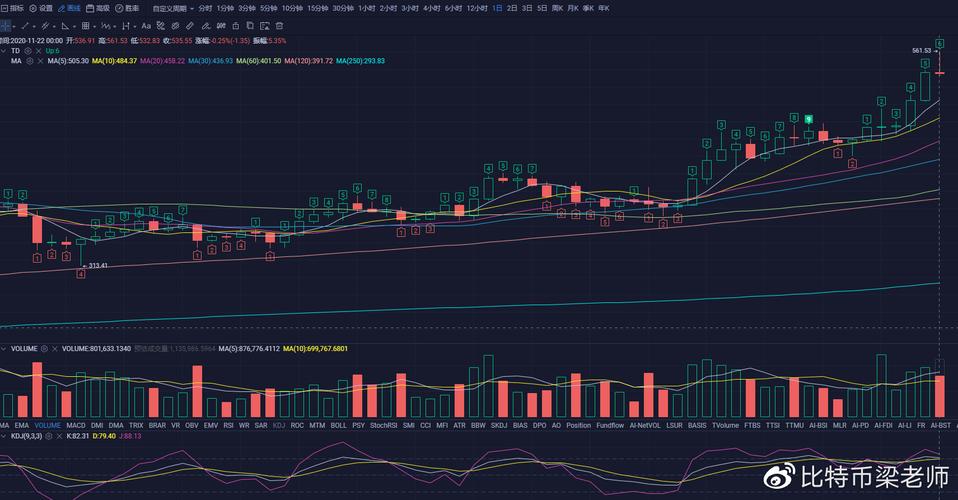The image size is (958, 500).
Task: Collapse the VOLUME panel chevron
Action: pos(4,348)
